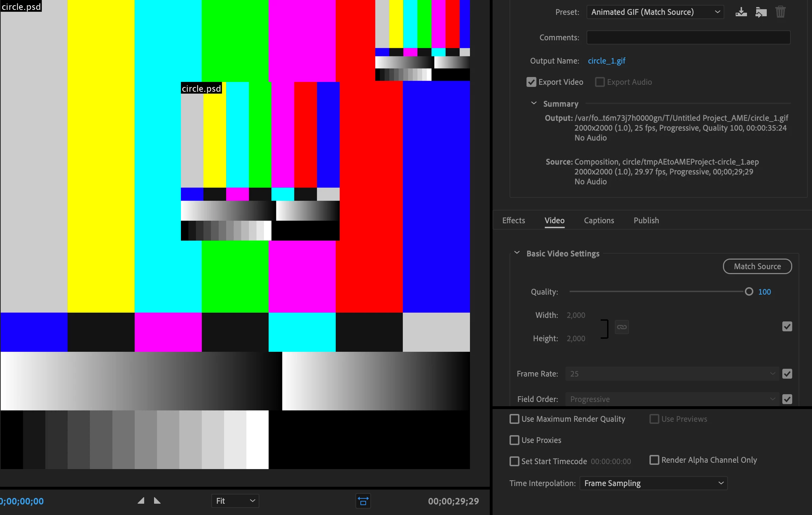Click the Quality slider handle

pyautogui.click(x=749, y=291)
